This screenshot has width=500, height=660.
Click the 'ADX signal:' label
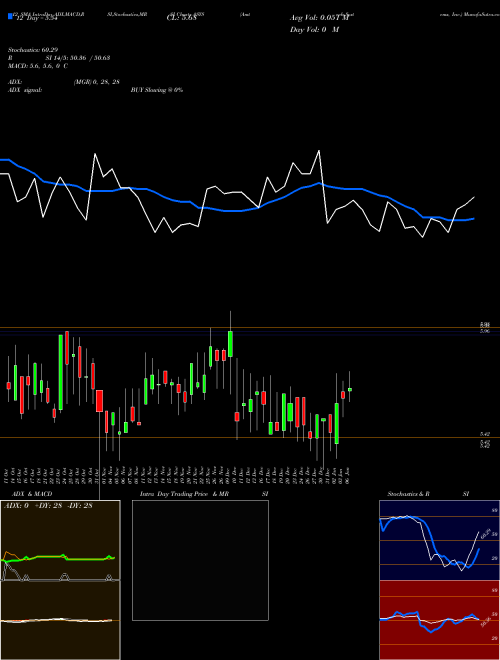click(25, 90)
